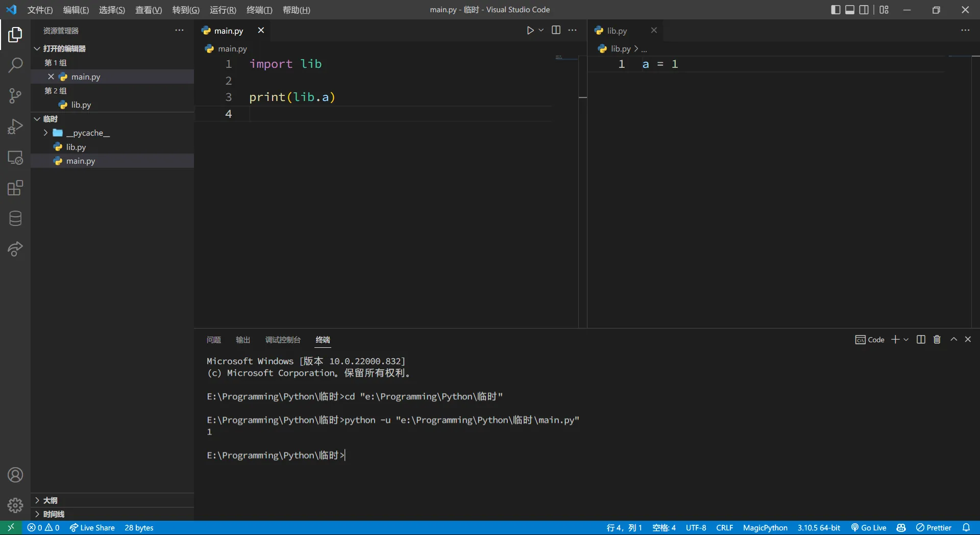Click the Run Python file play button

530,31
